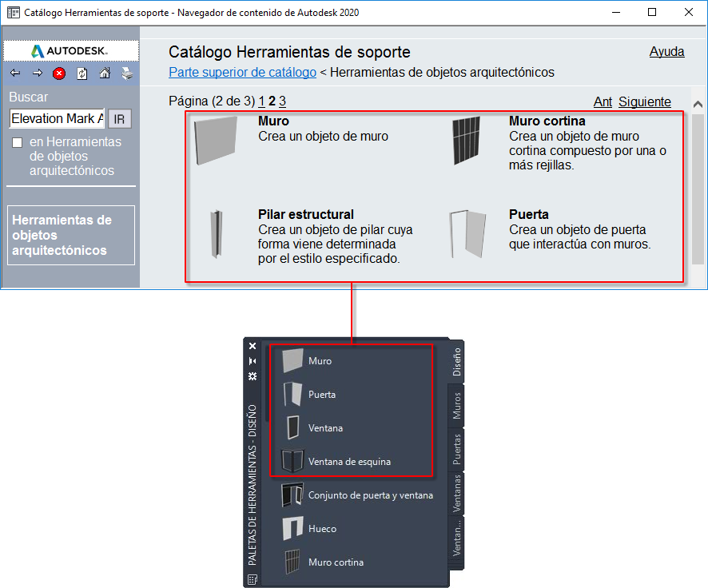
Task: Pick Conjunto de puerta y ventana icon
Action: [x=292, y=495]
